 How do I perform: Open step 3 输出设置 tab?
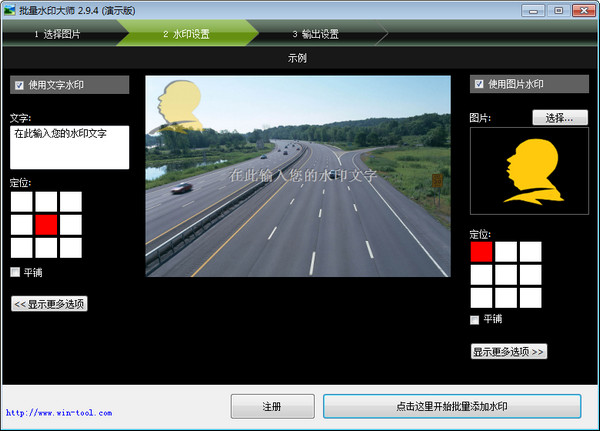316,34
